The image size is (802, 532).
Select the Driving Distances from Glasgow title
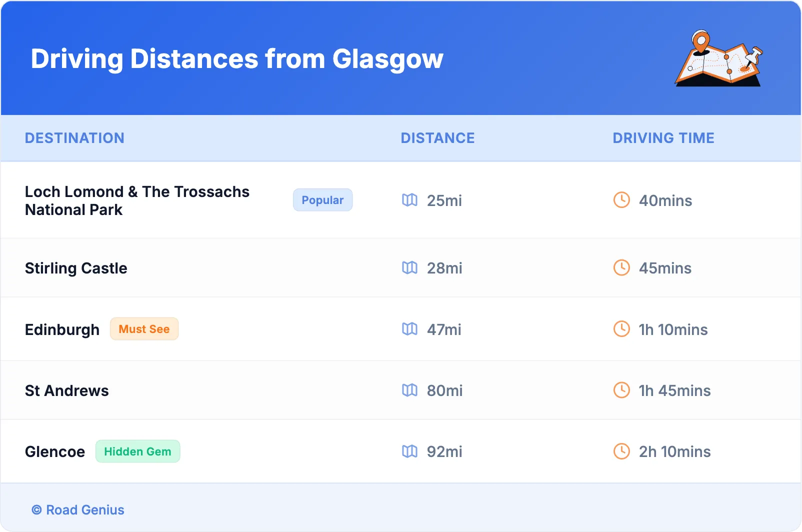237,59
